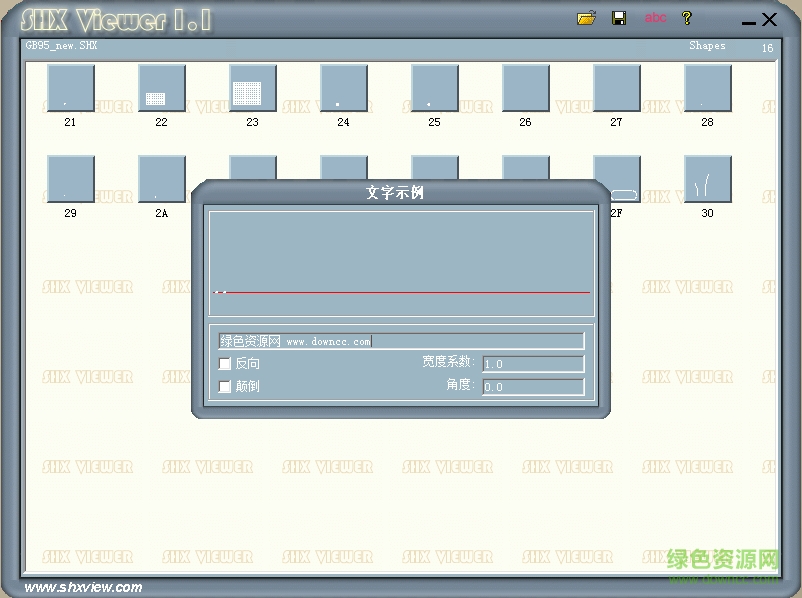802x598 pixels.
Task: Select shape thumbnail 21
Action: pos(70,89)
